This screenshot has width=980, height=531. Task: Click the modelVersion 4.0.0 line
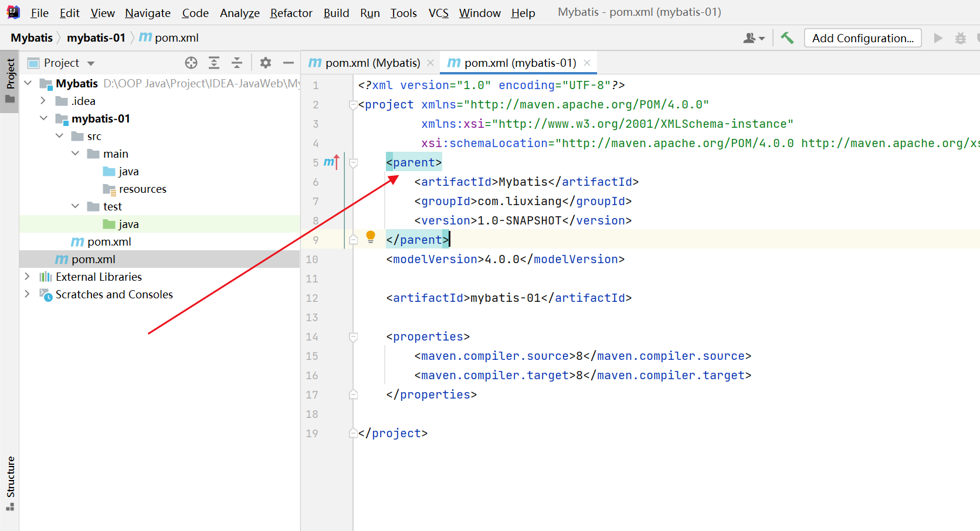coord(505,259)
